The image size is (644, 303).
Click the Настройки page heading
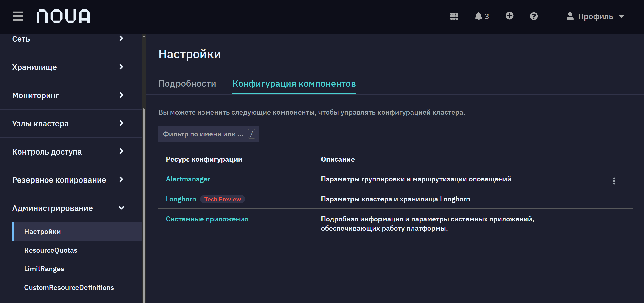190,54
